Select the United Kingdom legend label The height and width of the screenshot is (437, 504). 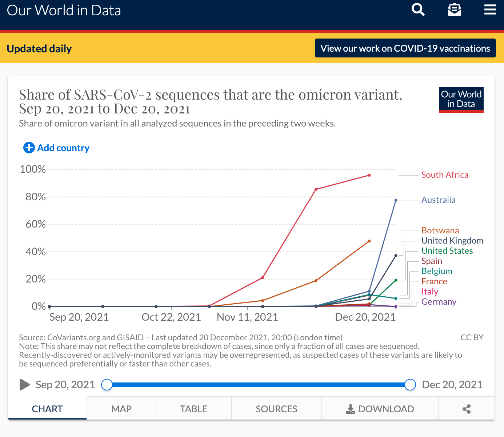[x=452, y=241]
